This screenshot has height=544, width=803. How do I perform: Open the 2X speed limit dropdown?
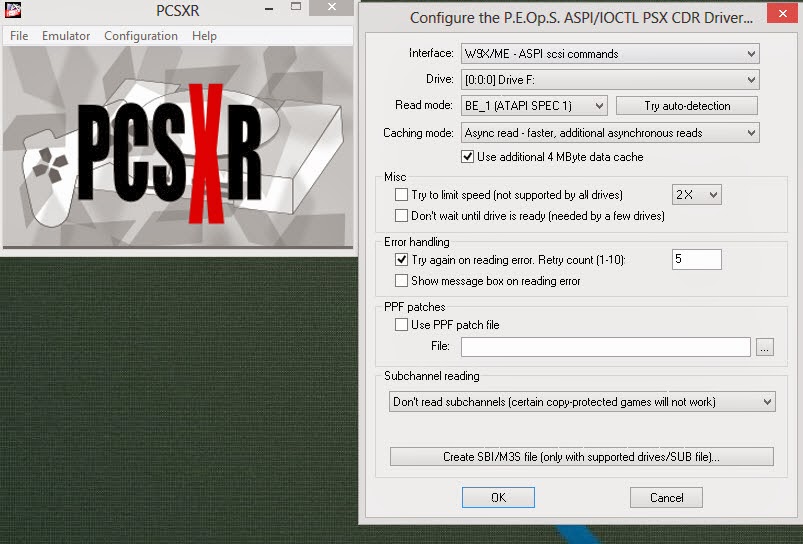(696, 195)
